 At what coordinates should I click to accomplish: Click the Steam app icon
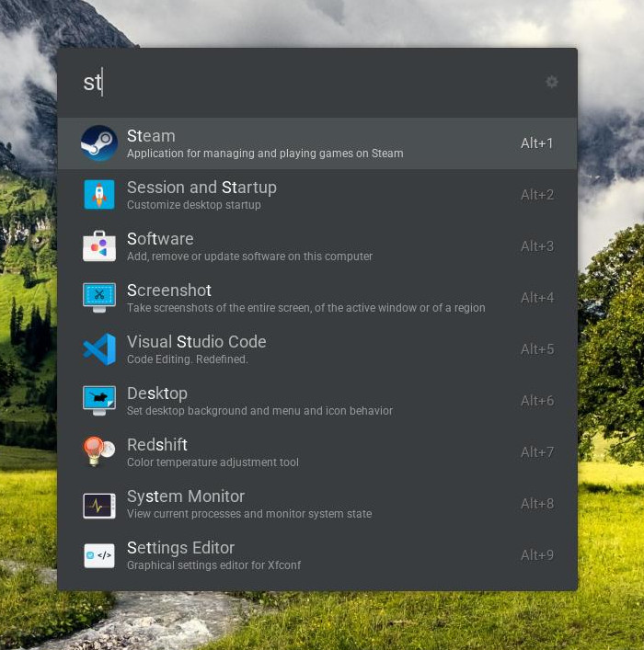(x=98, y=143)
